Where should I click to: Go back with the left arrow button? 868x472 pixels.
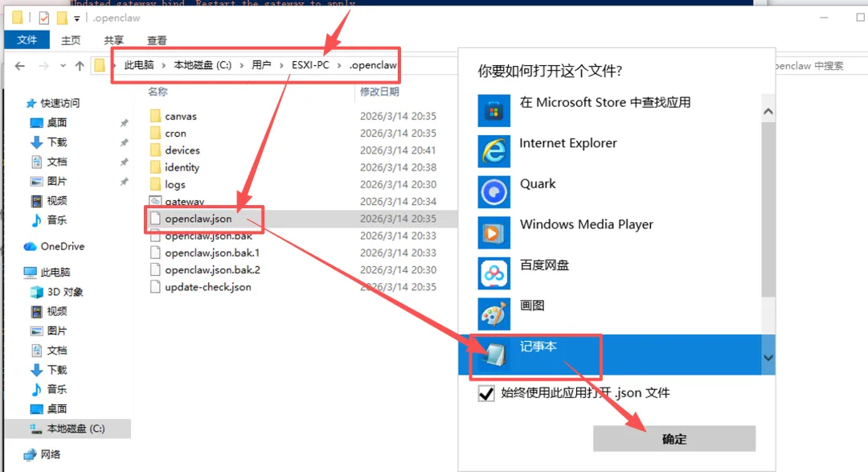click(x=20, y=66)
